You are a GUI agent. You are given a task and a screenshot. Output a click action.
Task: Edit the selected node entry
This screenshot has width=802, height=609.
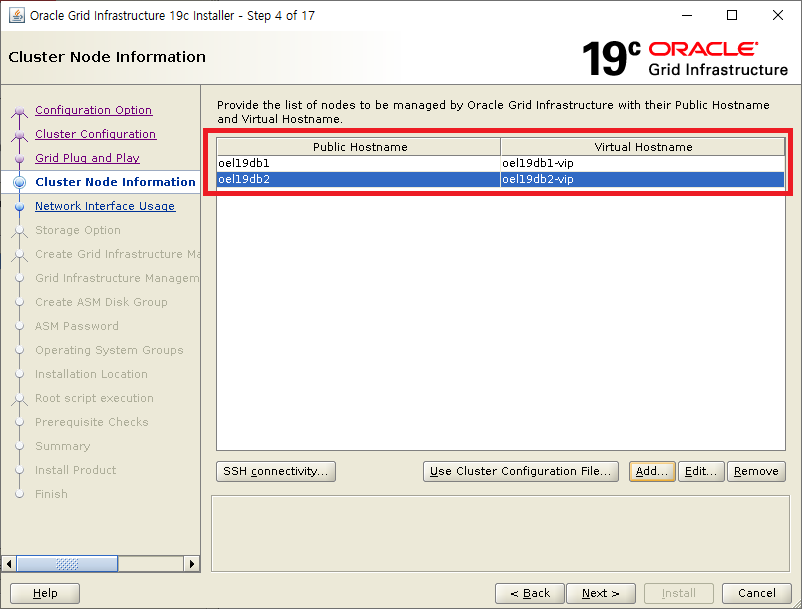tap(701, 471)
